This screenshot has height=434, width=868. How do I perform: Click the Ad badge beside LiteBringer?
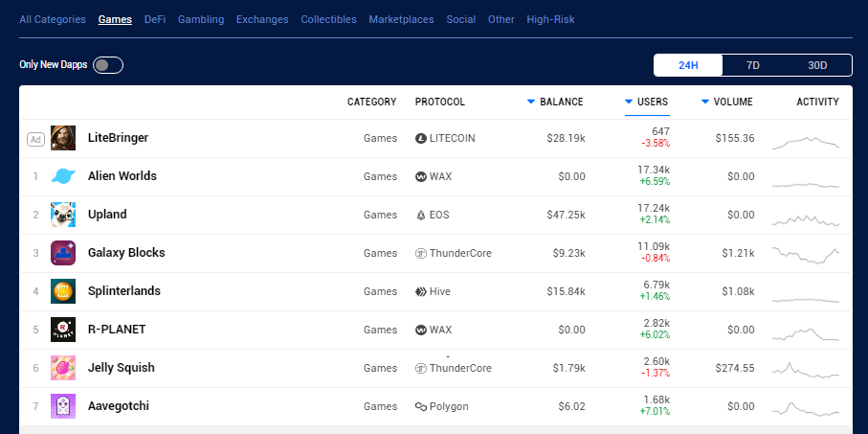(36, 139)
